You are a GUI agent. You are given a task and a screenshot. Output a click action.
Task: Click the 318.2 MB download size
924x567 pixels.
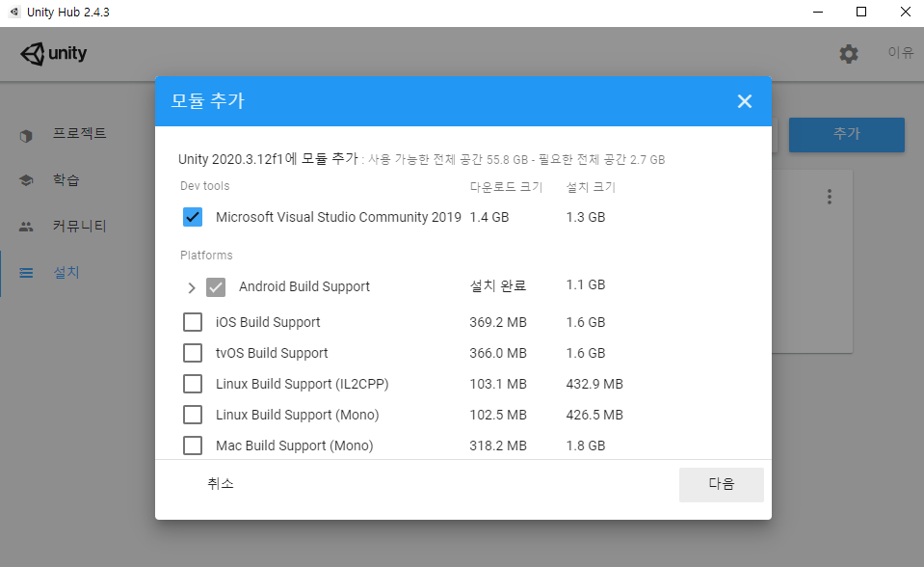coord(498,445)
